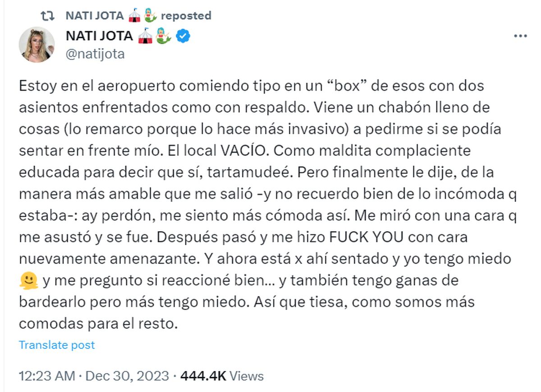The width and height of the screenshot is (541, 392).
Task: Click the circus tent emoji beside display name
Action: coord(145,36)
